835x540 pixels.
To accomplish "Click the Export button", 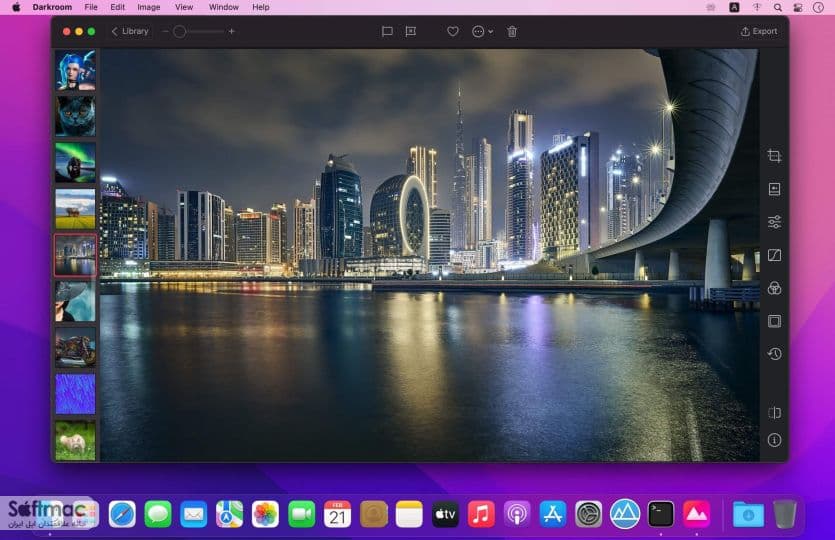I will 759,31.
